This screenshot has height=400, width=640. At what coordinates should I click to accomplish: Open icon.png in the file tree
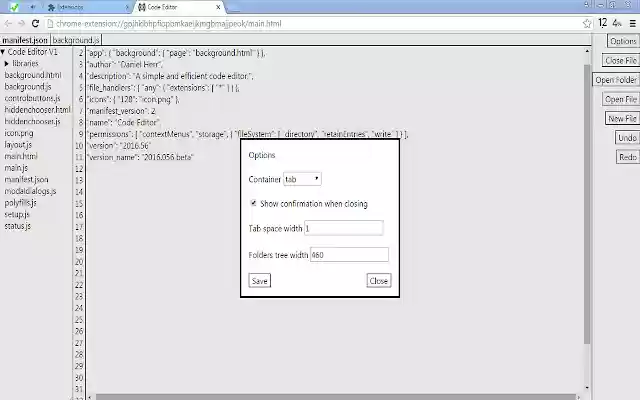coord(19,133)
